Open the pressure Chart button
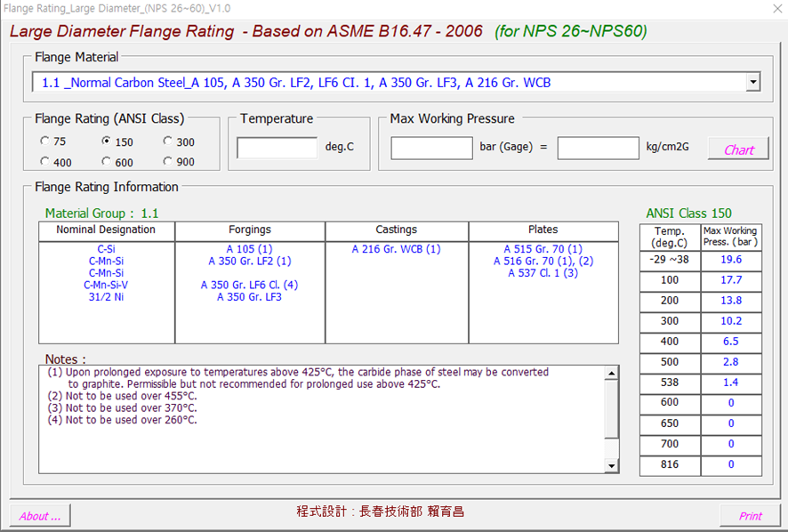The image size is (788, 532). point(738,149)
